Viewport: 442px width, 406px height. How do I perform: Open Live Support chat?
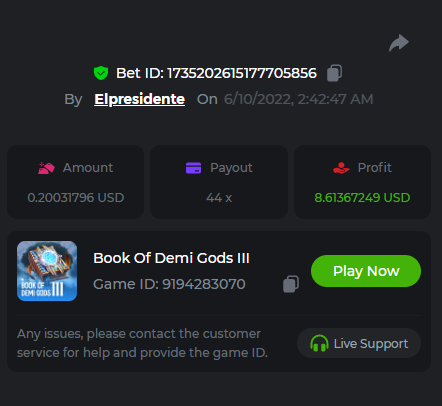tap(359, 343)
